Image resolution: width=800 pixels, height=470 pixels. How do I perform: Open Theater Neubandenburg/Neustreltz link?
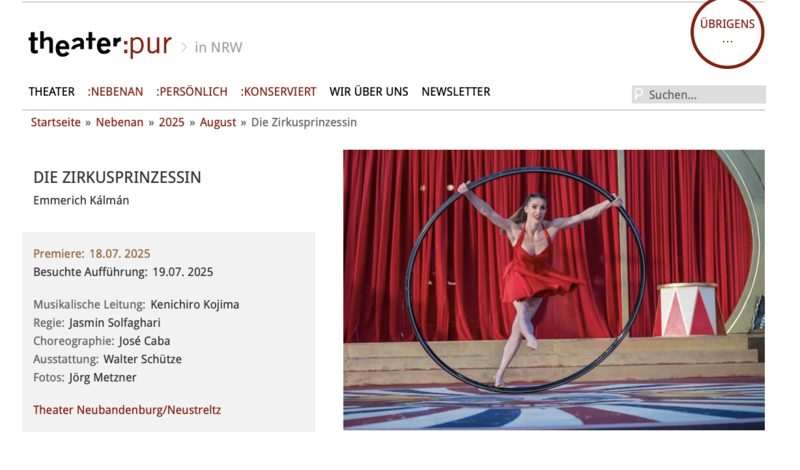pos(127,410)
